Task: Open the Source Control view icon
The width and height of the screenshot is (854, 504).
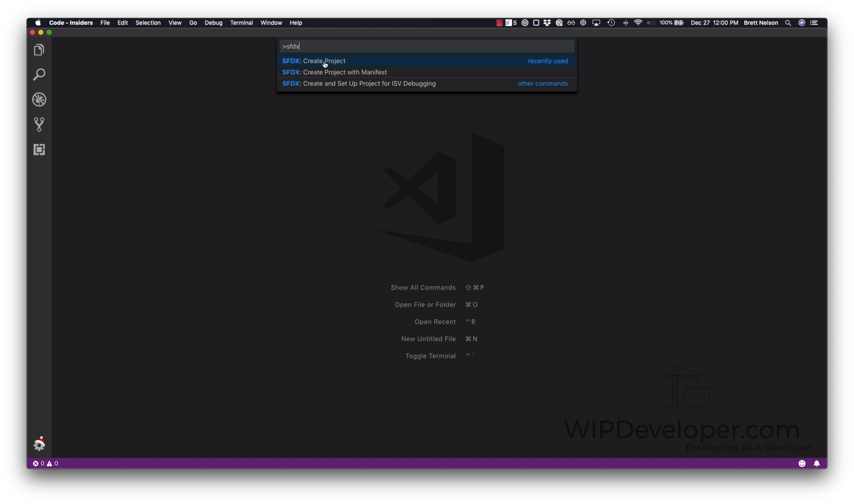Action: click(39, 124)
